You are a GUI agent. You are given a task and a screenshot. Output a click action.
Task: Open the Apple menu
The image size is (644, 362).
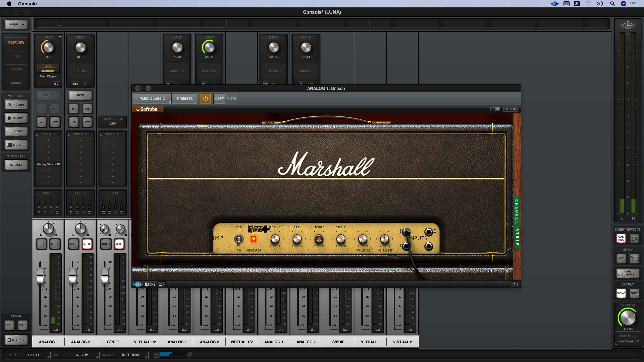[9, 4]
